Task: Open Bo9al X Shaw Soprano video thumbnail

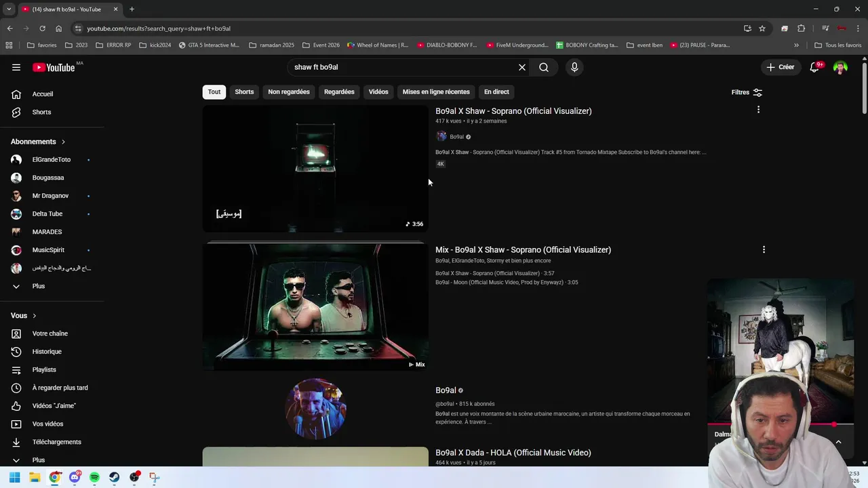Action: (x=315, y=169)
